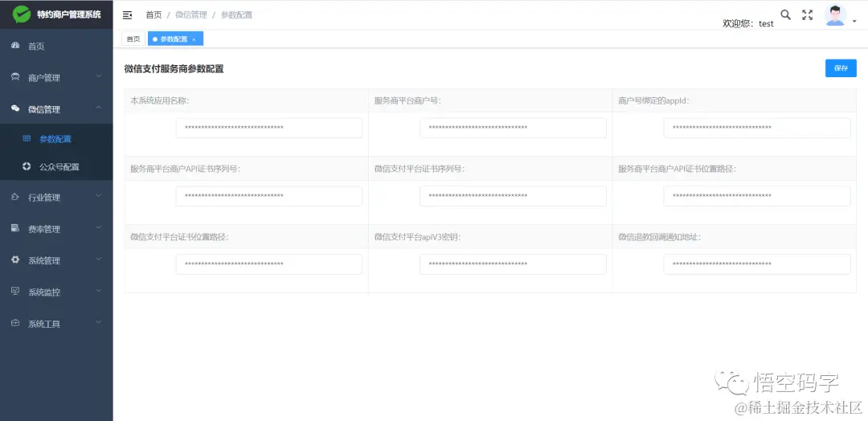
Task: Focus the 商户号绑定的appId input
Action: [x=757, y=128]
